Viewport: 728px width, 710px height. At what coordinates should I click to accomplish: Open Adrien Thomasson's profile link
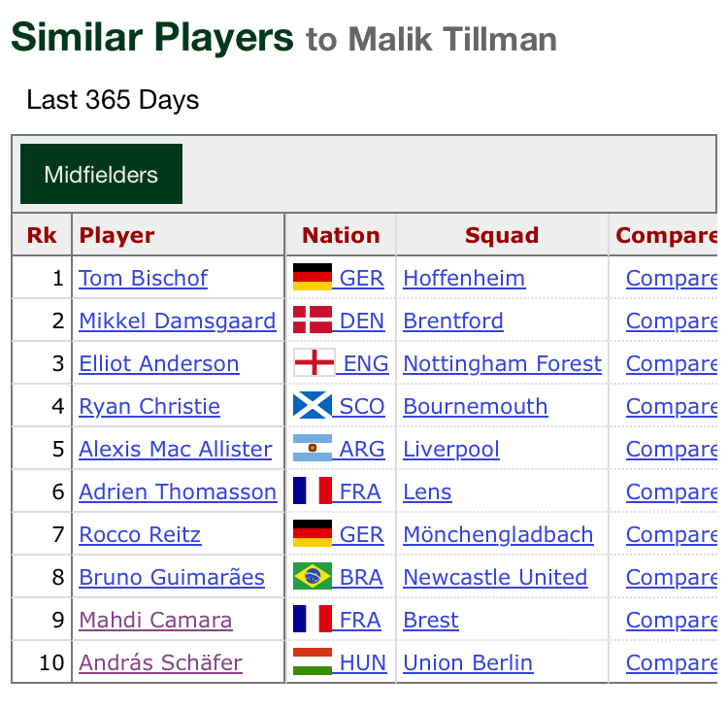click(178, 492)
